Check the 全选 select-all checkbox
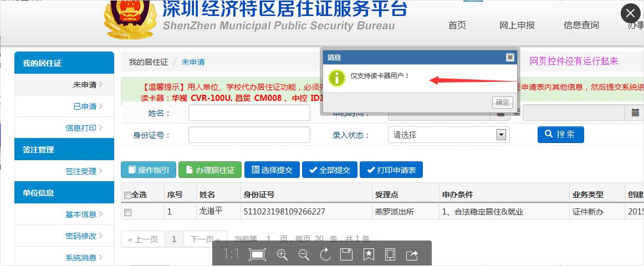Screen dimensions: 644x266 [127, 196]
